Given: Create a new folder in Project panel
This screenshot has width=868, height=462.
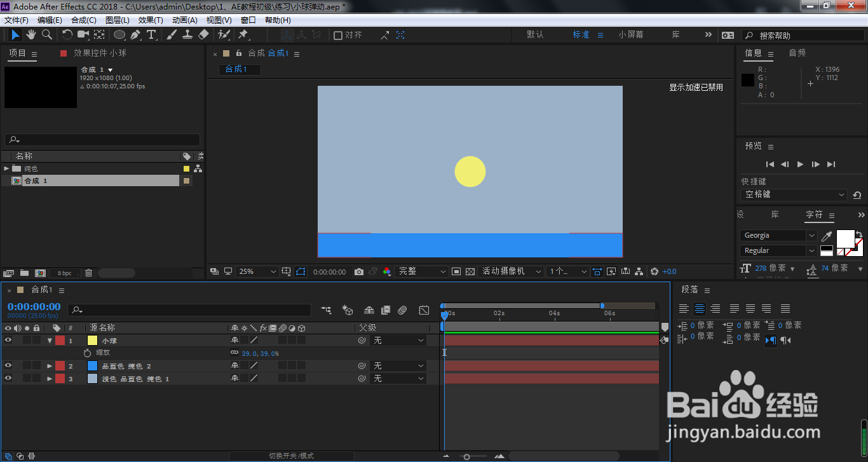Looking at the screenshot, I should (24, 273).
